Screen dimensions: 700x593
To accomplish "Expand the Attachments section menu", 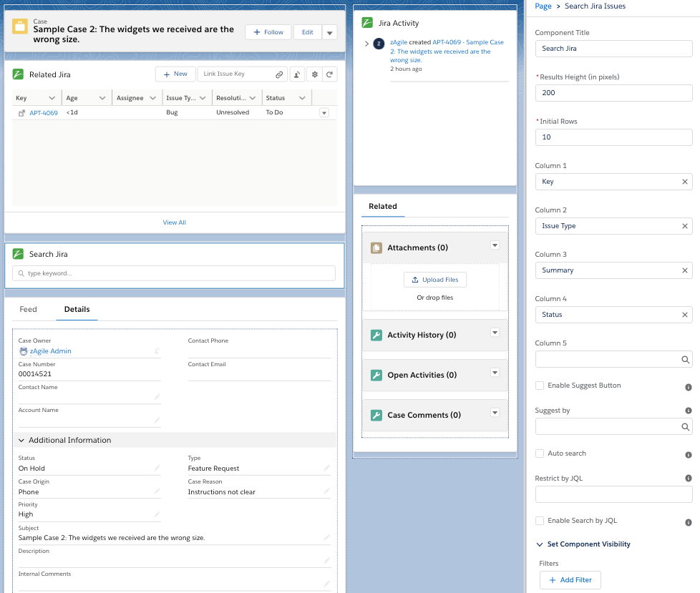I will 494,245.
